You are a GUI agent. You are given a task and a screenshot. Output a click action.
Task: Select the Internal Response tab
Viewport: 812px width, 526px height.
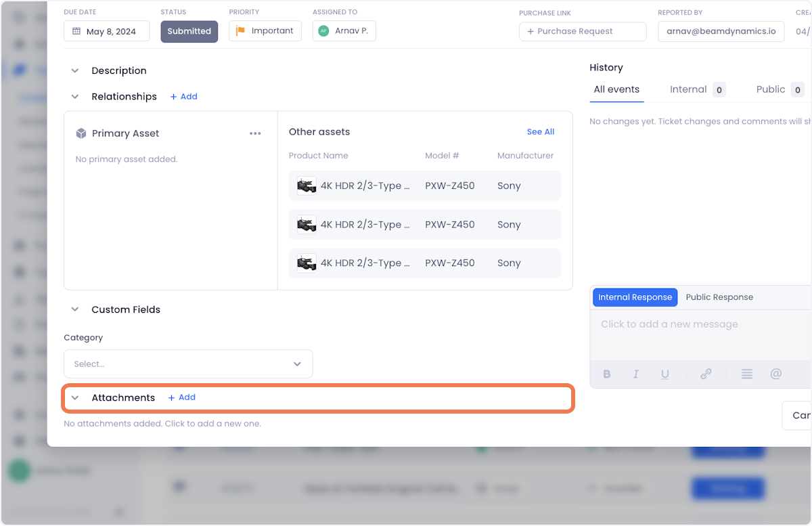click(x=635, y=297)
